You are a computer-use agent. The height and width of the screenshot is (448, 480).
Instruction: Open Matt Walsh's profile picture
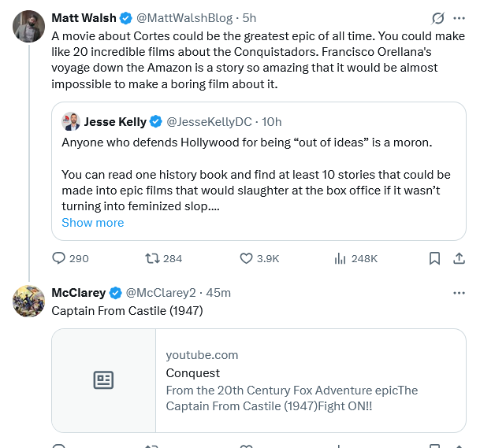pos(28,27)
